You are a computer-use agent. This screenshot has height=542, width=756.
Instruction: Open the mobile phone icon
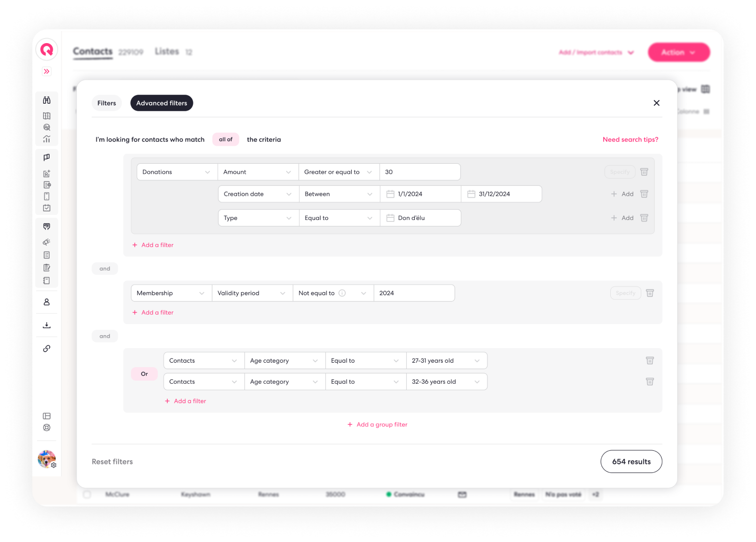pos(47,196)
